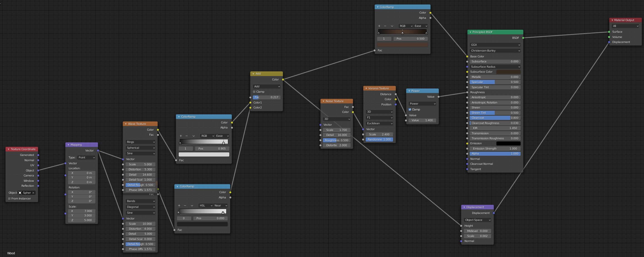This screenshot has width=644, height=257.
Task: Click the Generated output socket of Texture Coordinate
Action: pyautogui.click(x=38, y=155)
